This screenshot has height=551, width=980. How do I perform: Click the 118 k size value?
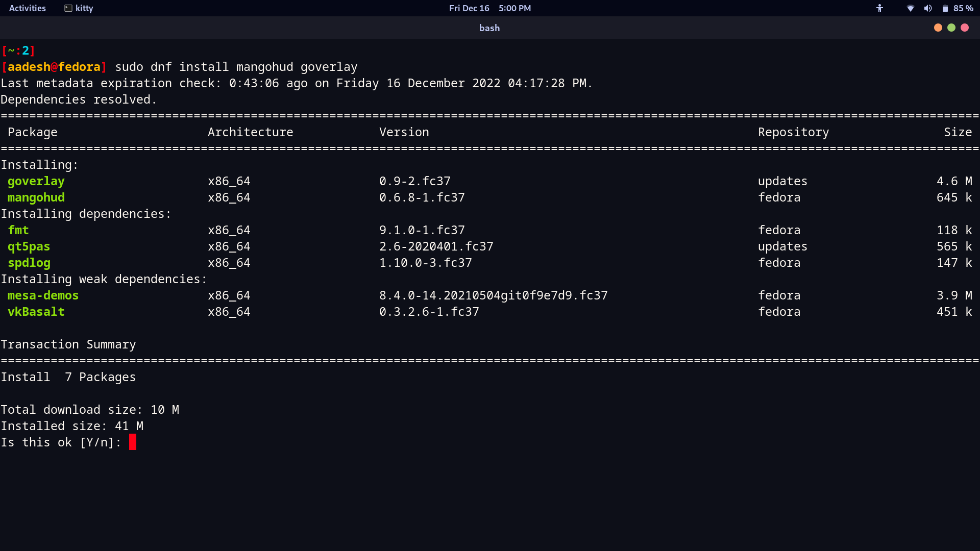tap(954, 230)
